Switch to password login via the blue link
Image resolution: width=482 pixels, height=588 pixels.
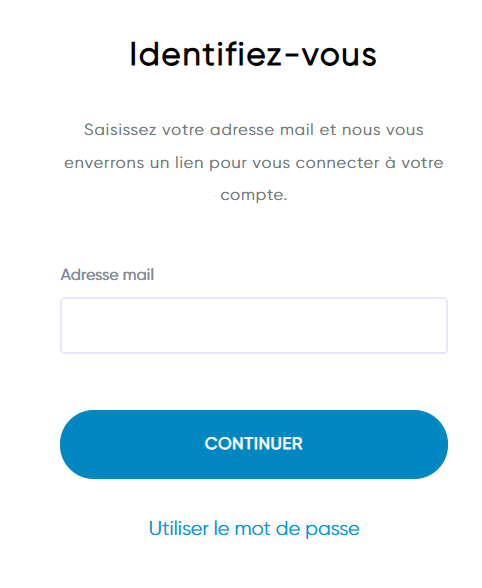coord(254,529)
